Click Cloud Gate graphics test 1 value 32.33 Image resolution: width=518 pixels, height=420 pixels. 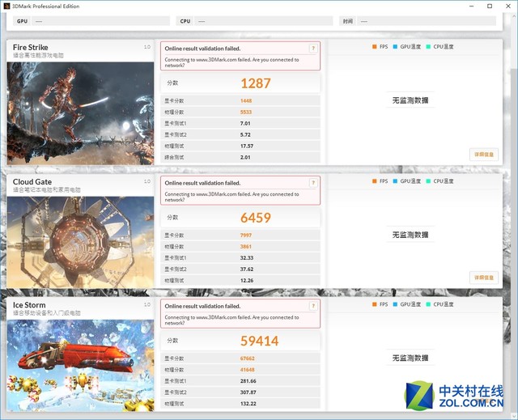point(247,258)
